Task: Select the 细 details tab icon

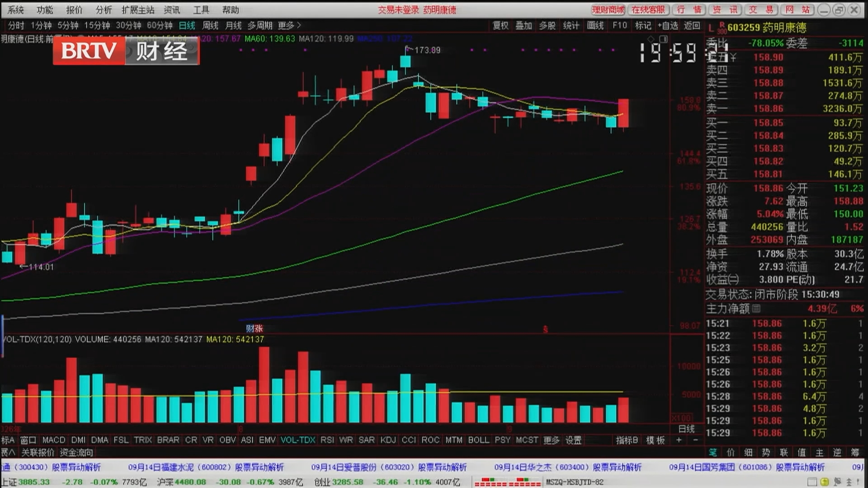Action: coord(749,452)
